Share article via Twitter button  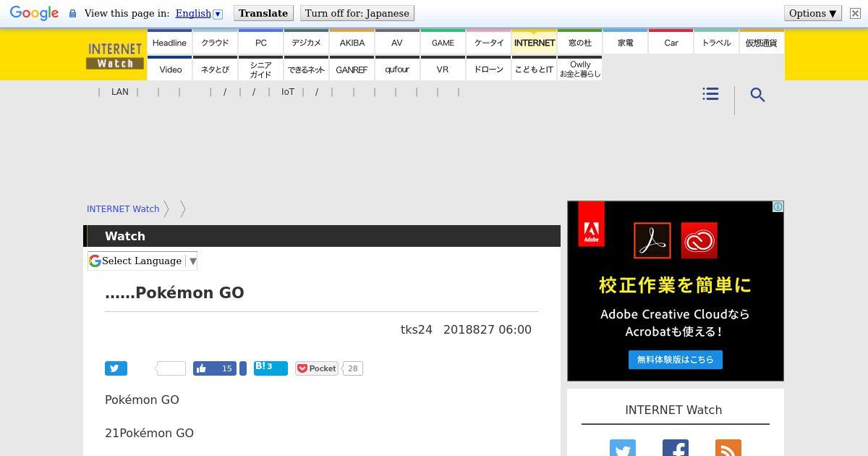[116, 368]
